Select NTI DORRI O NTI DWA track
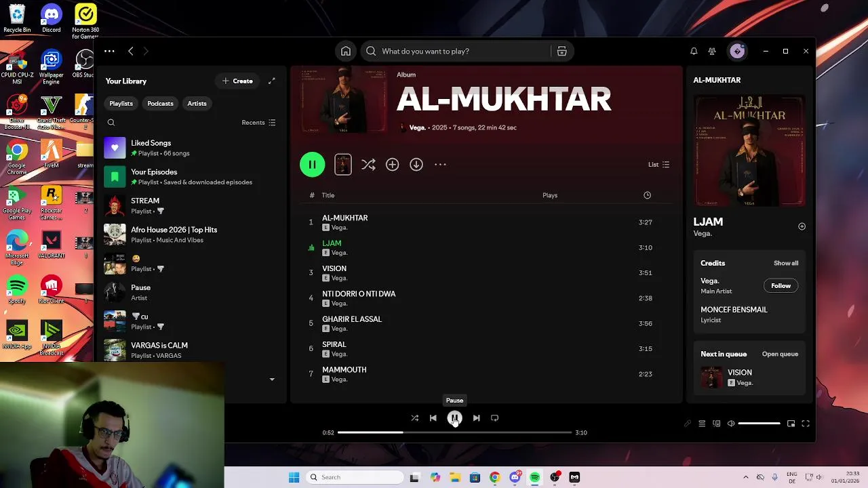 pos(486,298)
